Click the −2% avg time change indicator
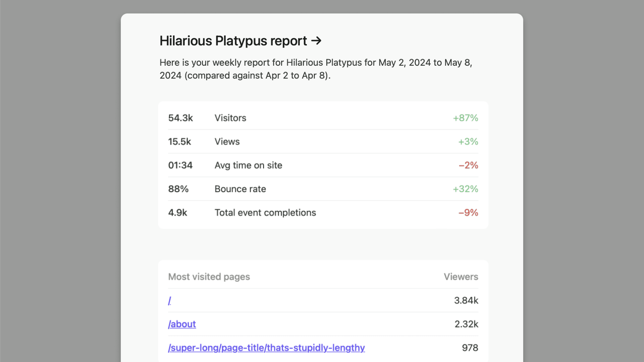 tap(468, 165)
